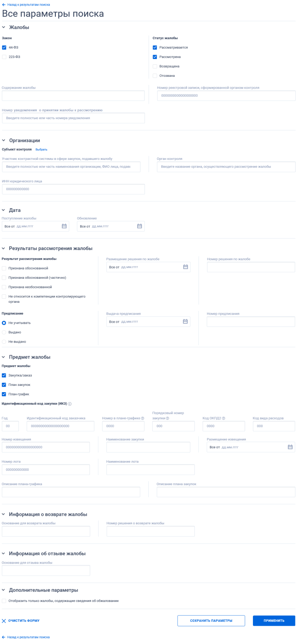Image resolution: width=298 pixels, height=644 pixels.
Task: Uncheck the 44-ФЗ law checkbox
Action: (4, 48)
